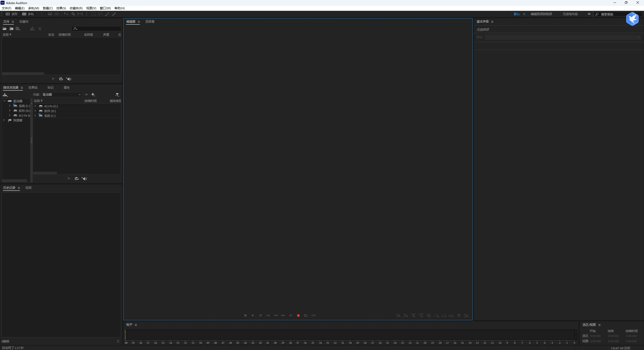
Task: Click the Zoom In Amplitude icon
Action: coord(398,316)
